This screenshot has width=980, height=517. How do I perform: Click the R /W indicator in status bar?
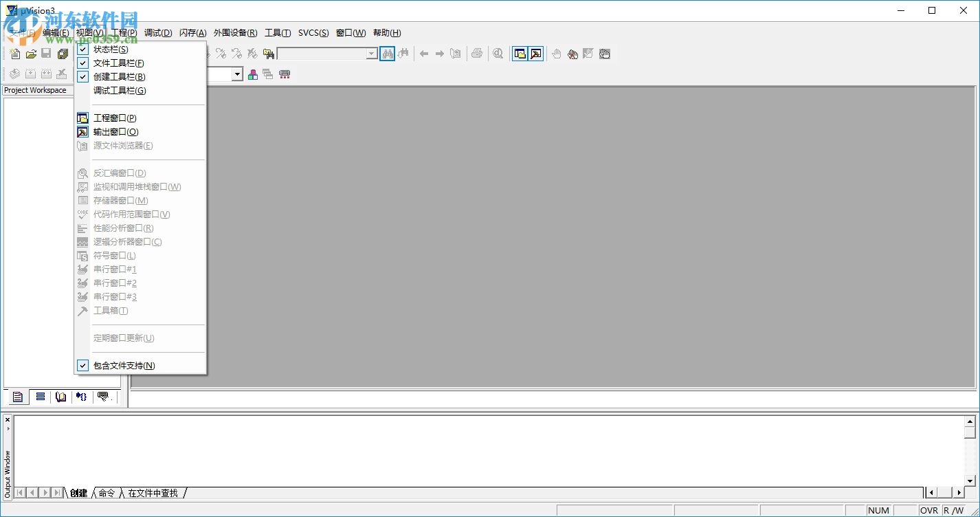(953, 510)
